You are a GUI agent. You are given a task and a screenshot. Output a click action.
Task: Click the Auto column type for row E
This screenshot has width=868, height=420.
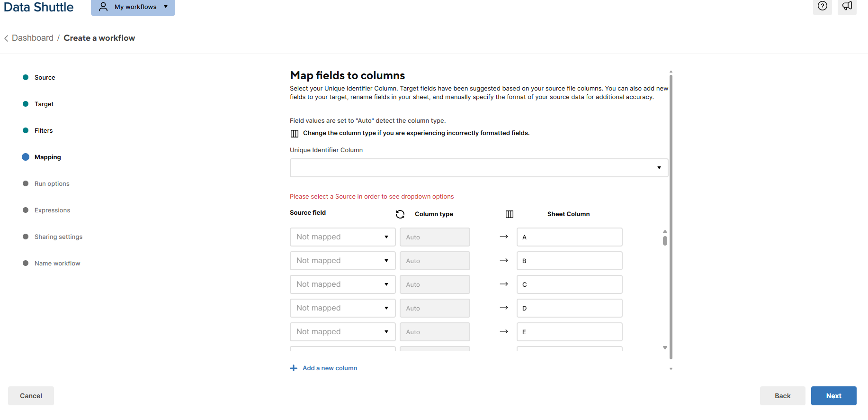coord(435,332)
